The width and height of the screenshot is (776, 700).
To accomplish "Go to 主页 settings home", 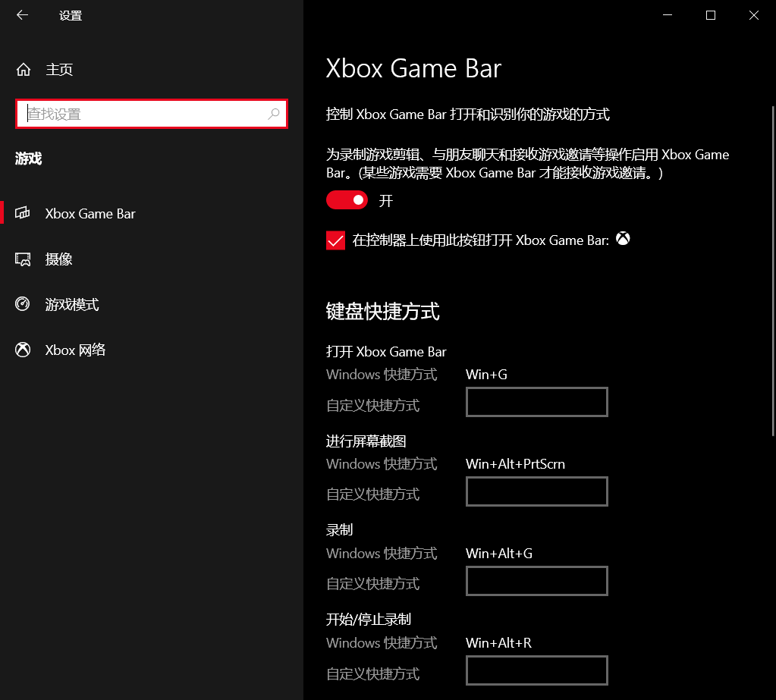I will click(152, 70).
